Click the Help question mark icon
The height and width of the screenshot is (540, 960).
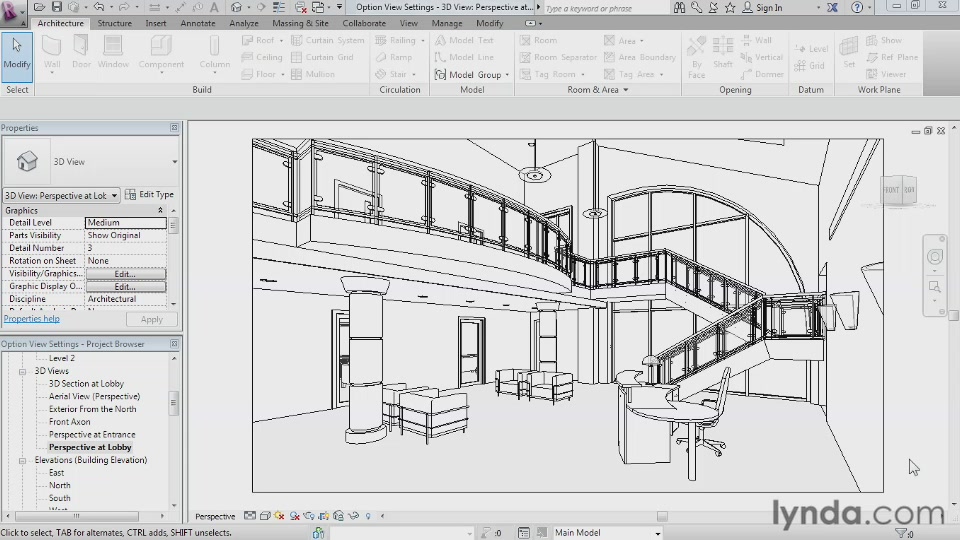pos(857,7)
